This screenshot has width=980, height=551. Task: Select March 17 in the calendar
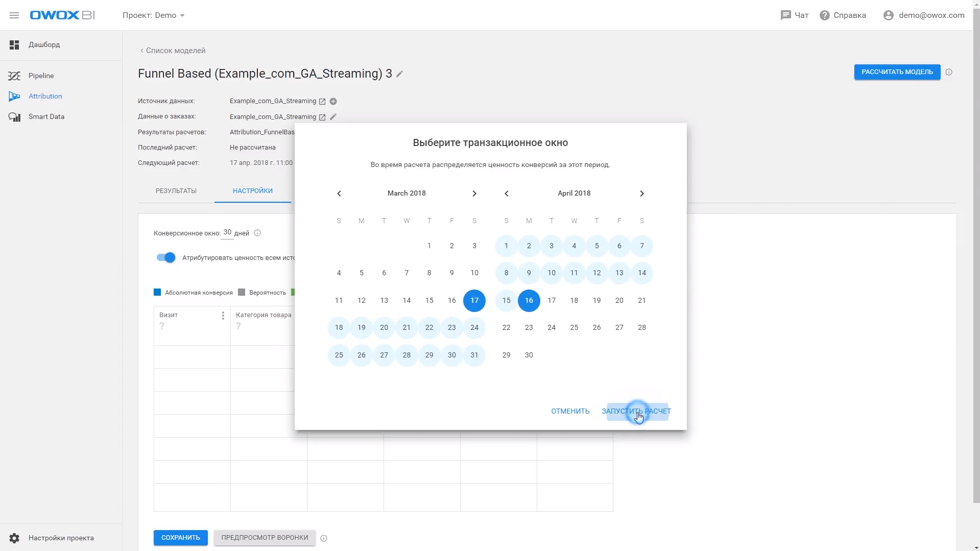(474, 300)
